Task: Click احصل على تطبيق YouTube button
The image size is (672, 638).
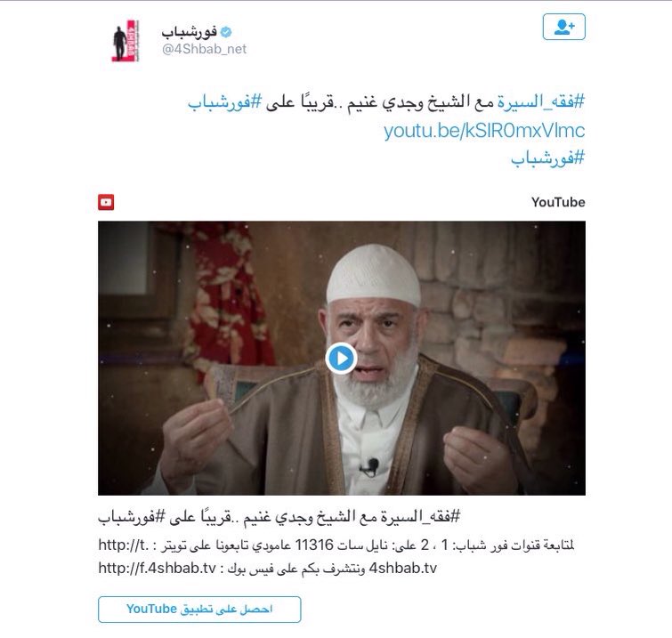Action: (199, 609)
